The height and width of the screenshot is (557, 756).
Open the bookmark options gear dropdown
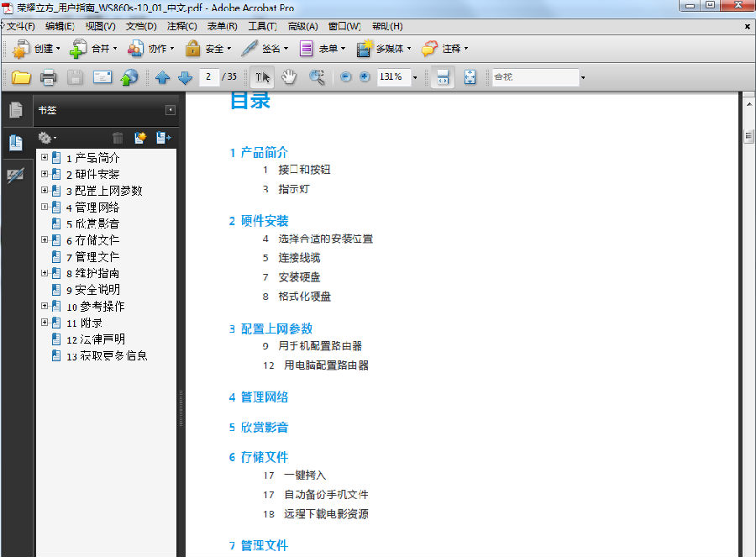(x=47, y=137)
